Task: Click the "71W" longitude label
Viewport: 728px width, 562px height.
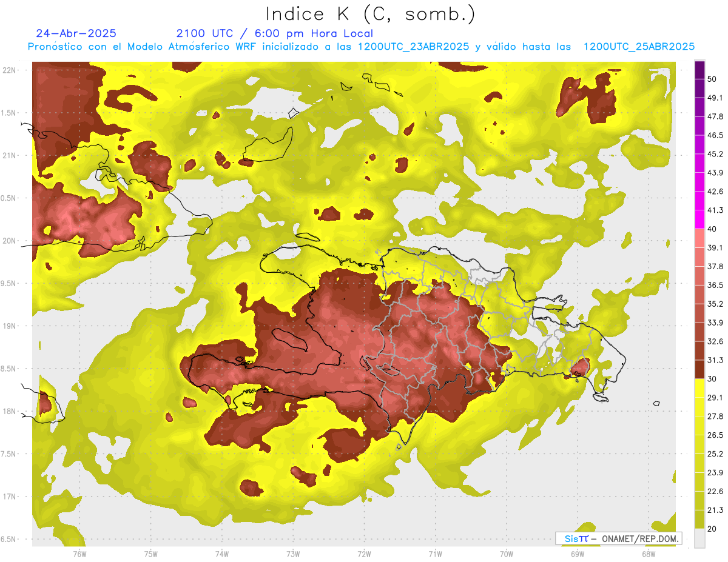Action: (x=435, y=554)
